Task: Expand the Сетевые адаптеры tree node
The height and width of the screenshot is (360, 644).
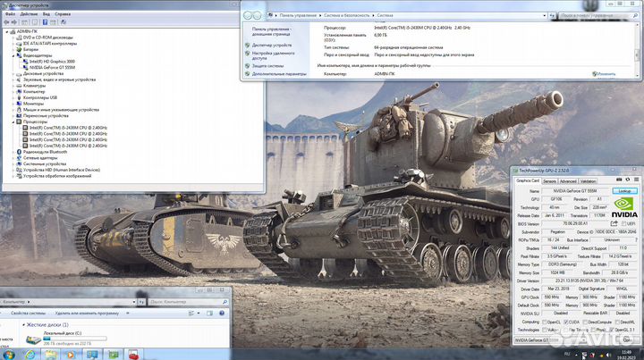Action: coord(14,158)
